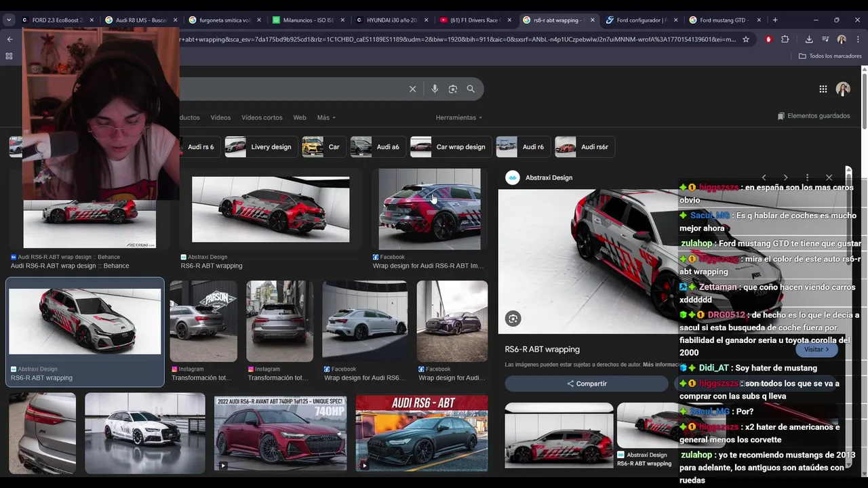Search inside the image with the Lens button
The height and width of the screenshot is (488, 868).
pyautogui.click(x=513, y=319)
